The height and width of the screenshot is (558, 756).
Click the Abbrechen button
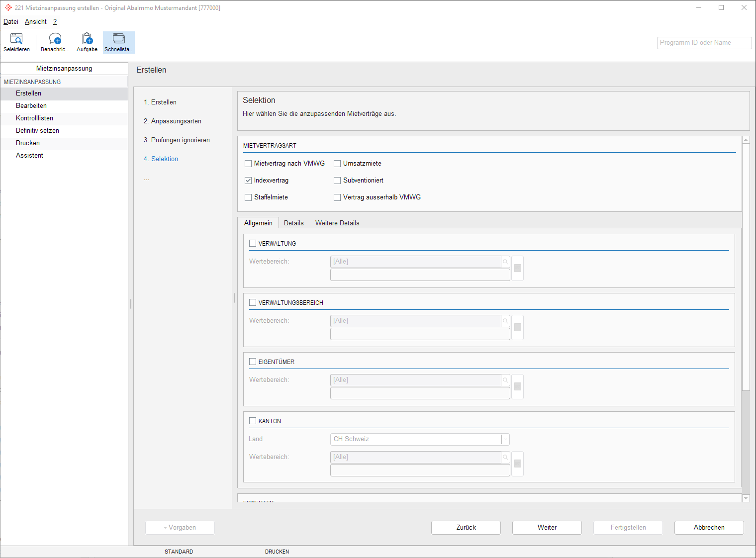pos(709,528)
